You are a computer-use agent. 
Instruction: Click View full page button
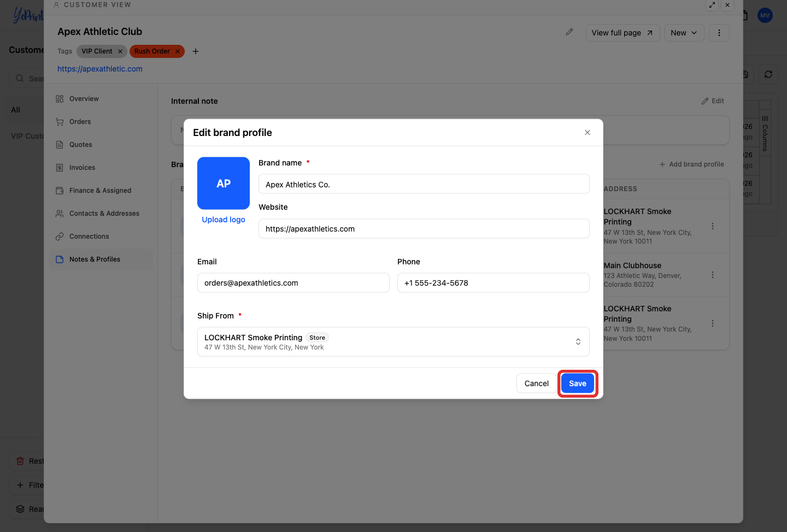pyautogui.click(x=622, y=33)
